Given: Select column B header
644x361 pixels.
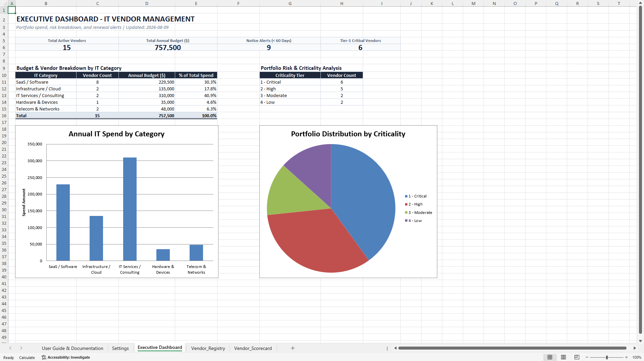Looking at the screenshot, I should click(46, 3).
